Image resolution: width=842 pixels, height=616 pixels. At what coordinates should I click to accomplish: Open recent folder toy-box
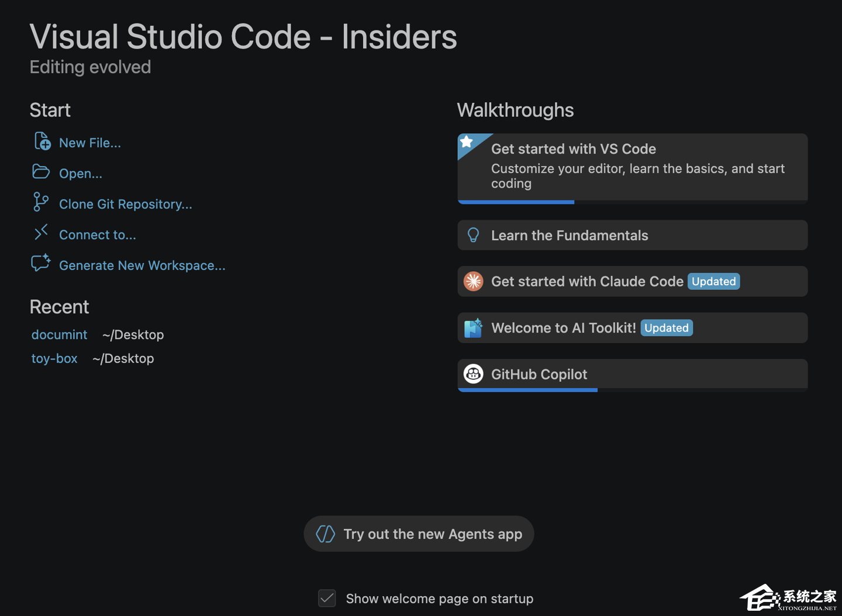click(54, 359)
